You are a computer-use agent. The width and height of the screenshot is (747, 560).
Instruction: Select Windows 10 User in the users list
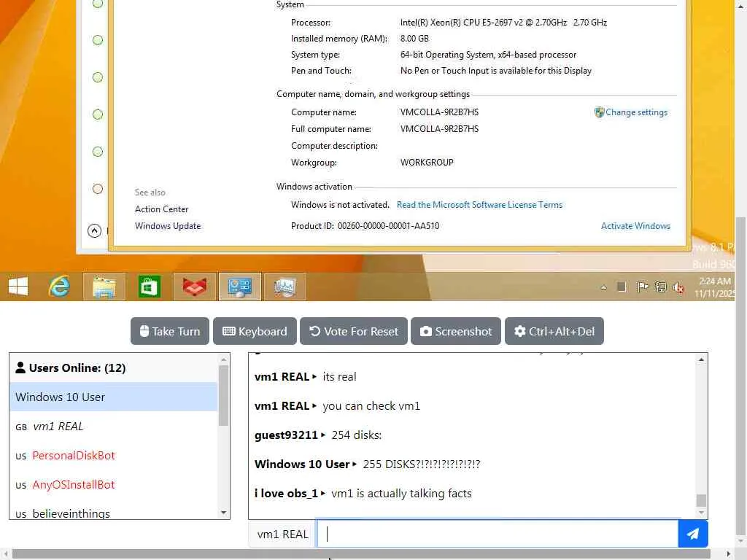pyautogui.click(x=113, y=397)
